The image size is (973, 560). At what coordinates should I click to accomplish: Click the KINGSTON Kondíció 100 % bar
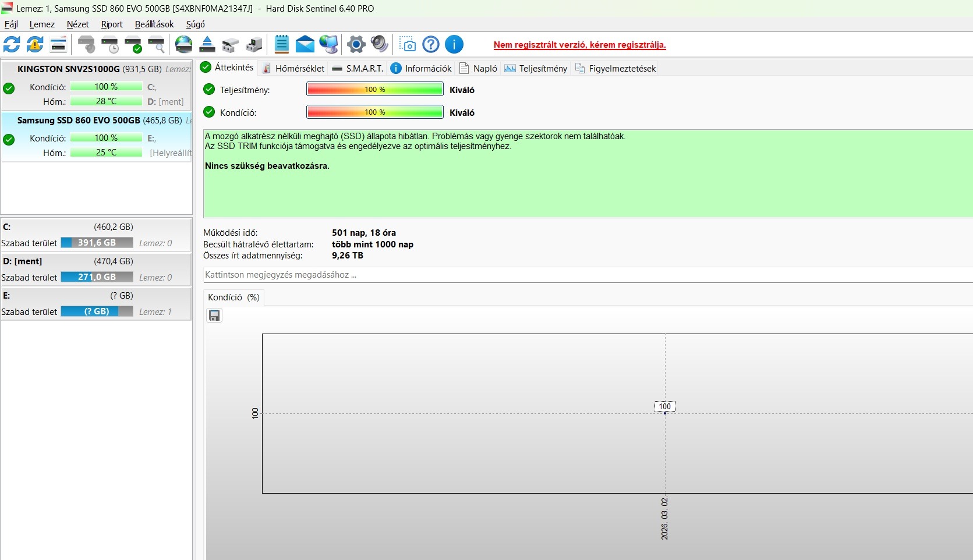[106, 87]
